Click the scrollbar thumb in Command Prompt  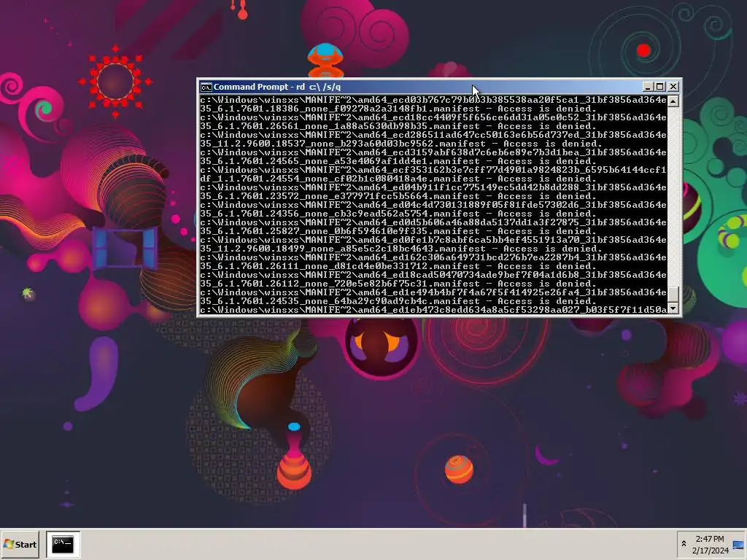673,295
